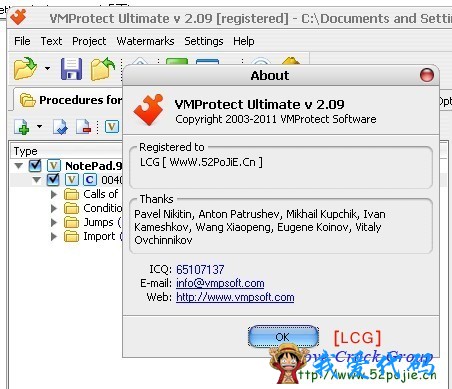Select the NotePad tree item
The image size is (452, 389).
pos(94,166)
